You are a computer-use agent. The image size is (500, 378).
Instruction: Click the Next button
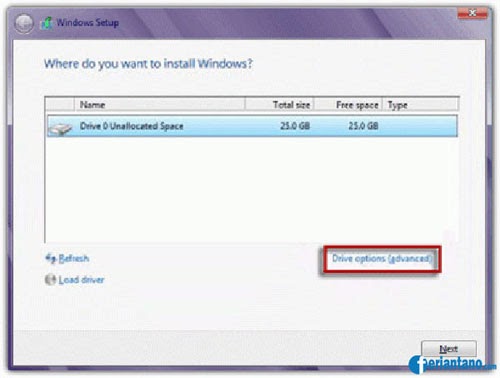(x=449, y=349)
